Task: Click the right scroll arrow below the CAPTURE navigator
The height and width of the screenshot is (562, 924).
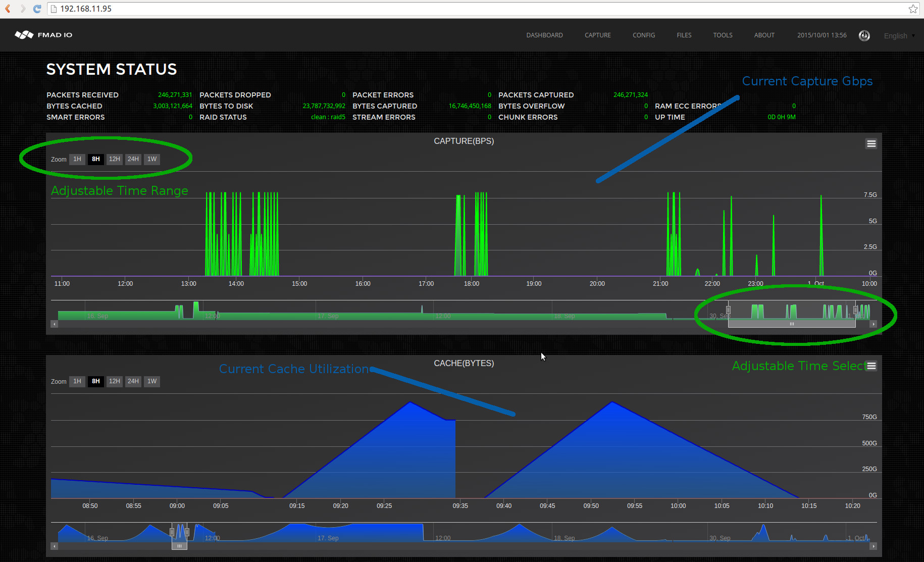Action: pyautogui.click(x=873, y=324)
